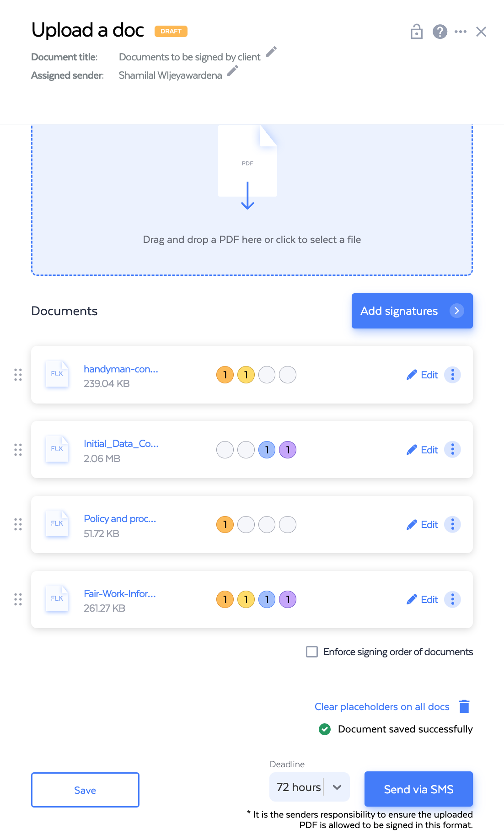Screen dimensions: 504x840
Task: Toggle the purple signer circle on Initial_Data_Co
Action: click(x=288, y=450)
